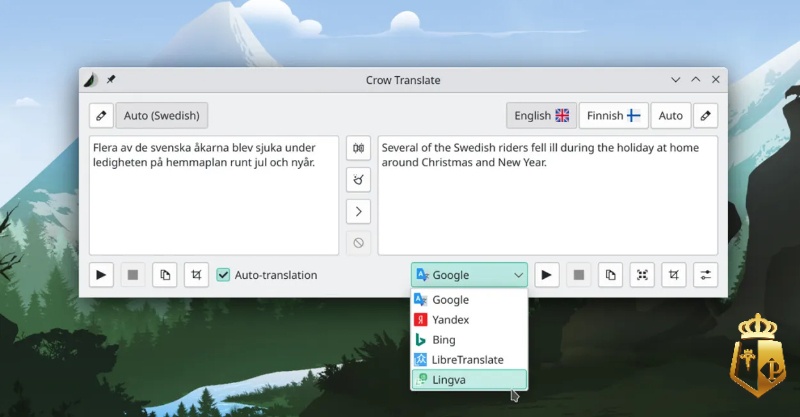Uncheck the Auto-translation checkbox

click(223, 275)
